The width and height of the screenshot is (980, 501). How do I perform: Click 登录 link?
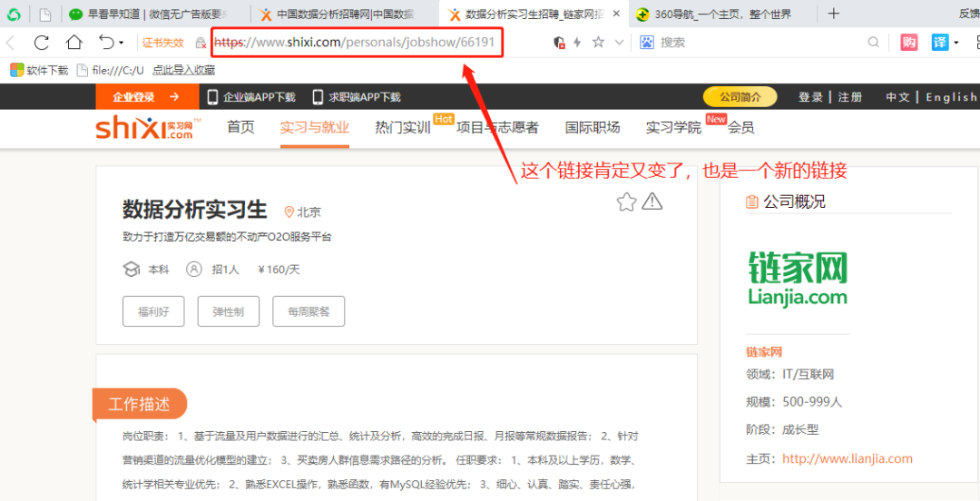click(810, 97)
